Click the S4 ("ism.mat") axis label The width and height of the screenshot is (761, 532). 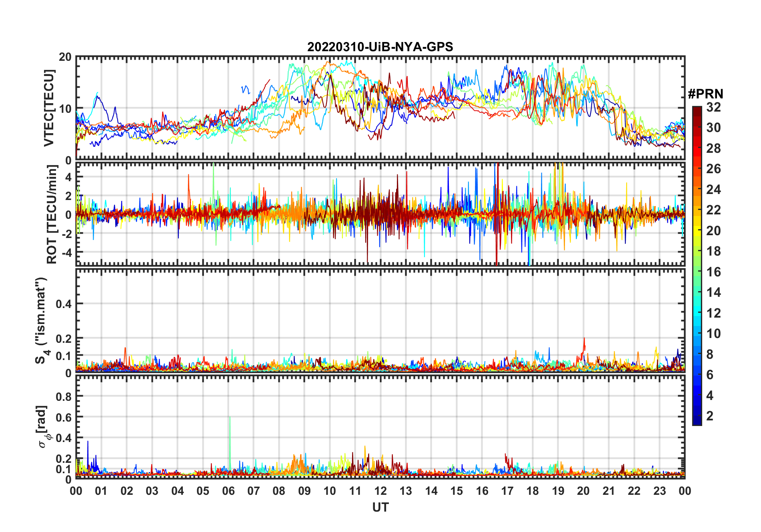click(x=42, y=321)
